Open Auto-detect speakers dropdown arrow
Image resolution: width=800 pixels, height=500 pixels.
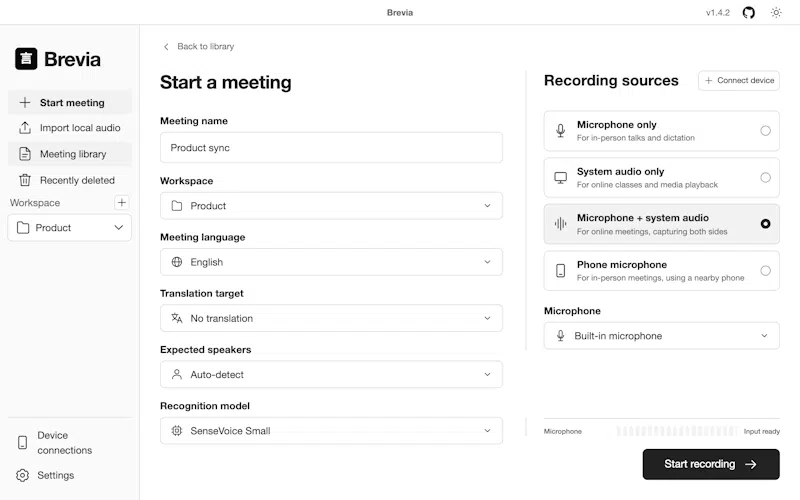pyautogui.click(x=487, y=374)
